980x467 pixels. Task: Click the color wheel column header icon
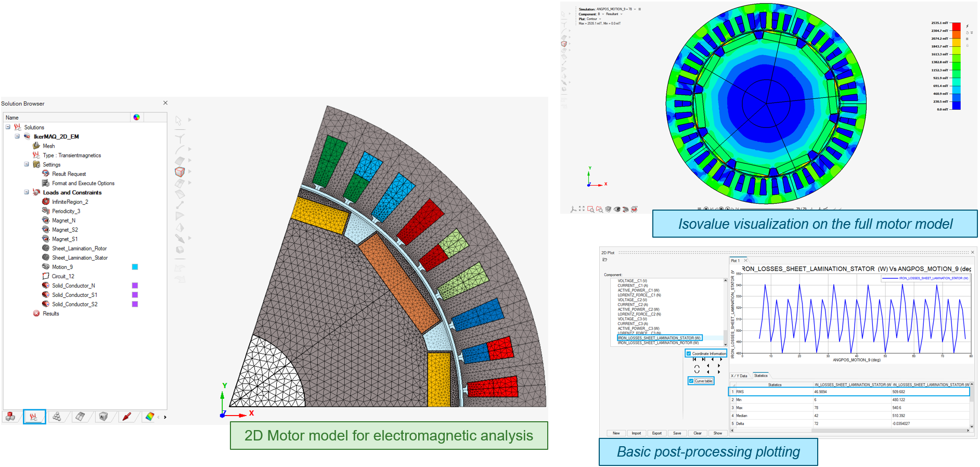(136, 118)
